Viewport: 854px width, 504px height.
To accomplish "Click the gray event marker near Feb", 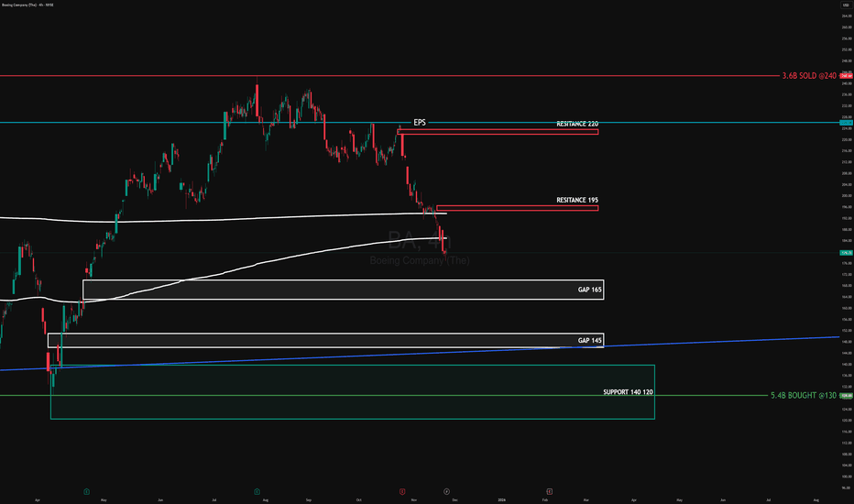I will coord(549,490).
